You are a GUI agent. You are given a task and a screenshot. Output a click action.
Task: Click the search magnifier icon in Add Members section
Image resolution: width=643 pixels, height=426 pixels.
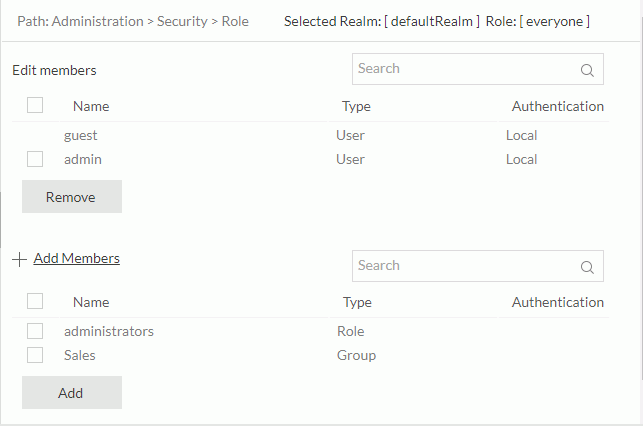point(587,267)
